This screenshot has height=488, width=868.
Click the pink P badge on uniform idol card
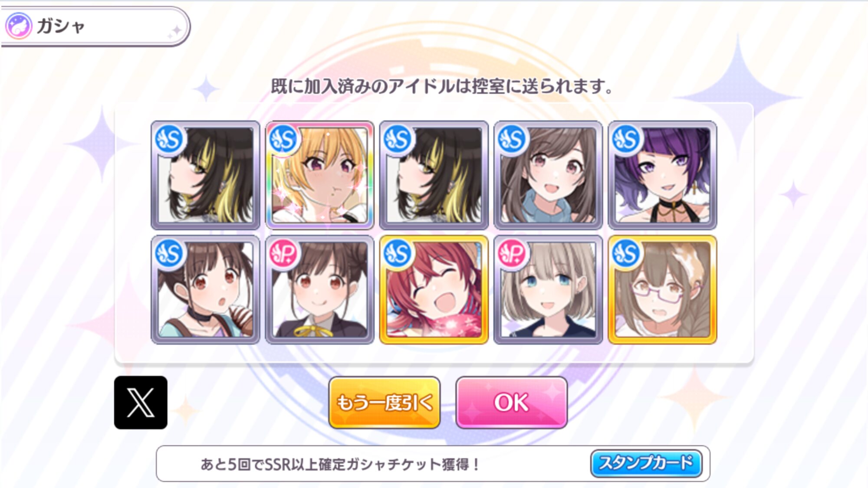[283, 254]
